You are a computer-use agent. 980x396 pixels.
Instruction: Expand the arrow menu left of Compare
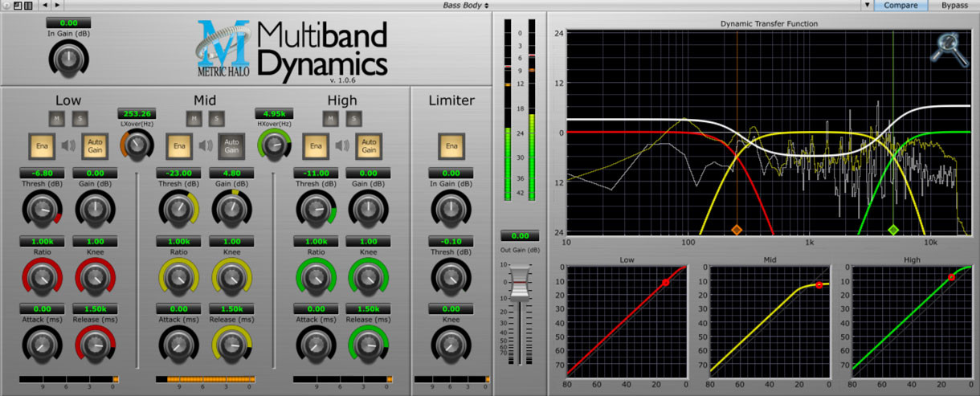(866, 6)
